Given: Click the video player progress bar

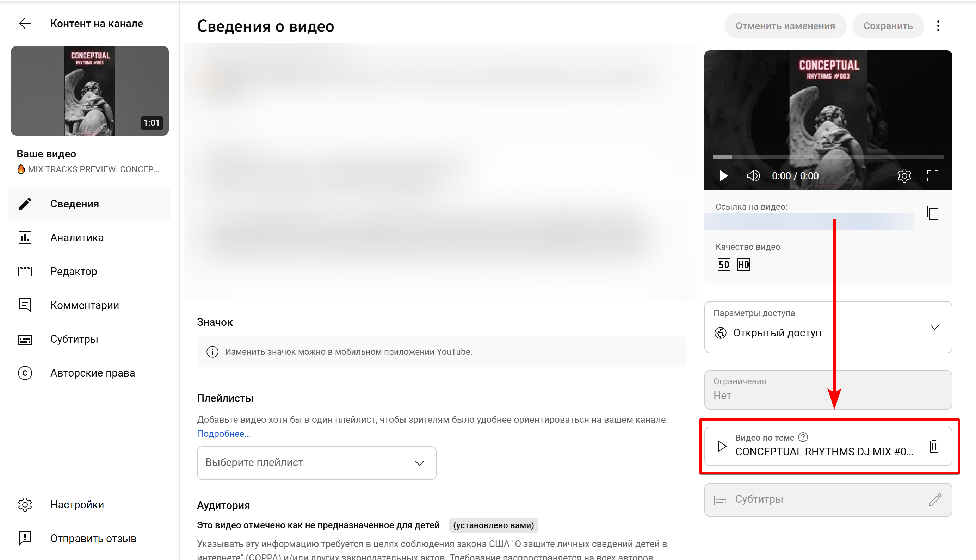Looking at the screenshot, I should click(x=828, y=157).
